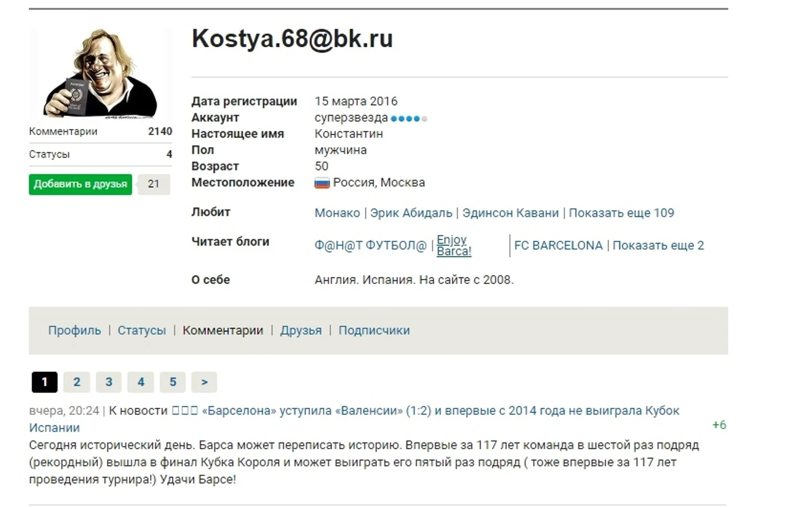The height and width of the screenshot is (507, 812).
Task: Click the Статусы label under avatar
Action: coord(49,154)
